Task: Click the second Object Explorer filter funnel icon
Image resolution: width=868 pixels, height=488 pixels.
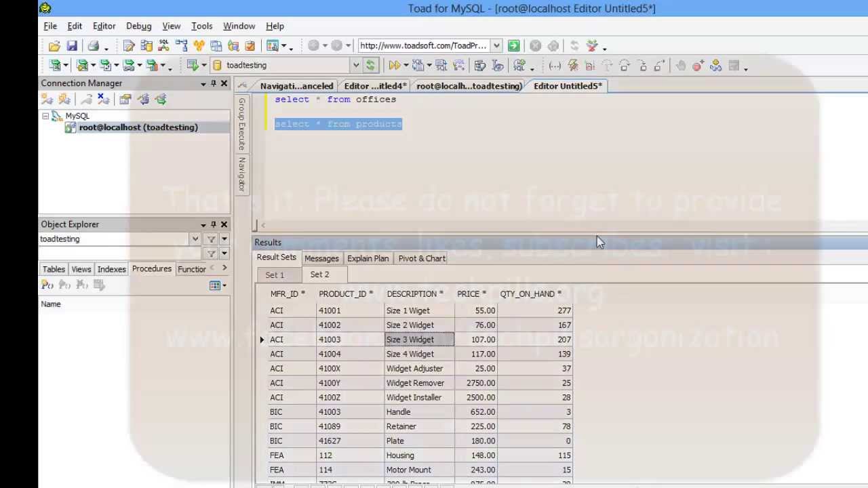Action: (211, 253)
